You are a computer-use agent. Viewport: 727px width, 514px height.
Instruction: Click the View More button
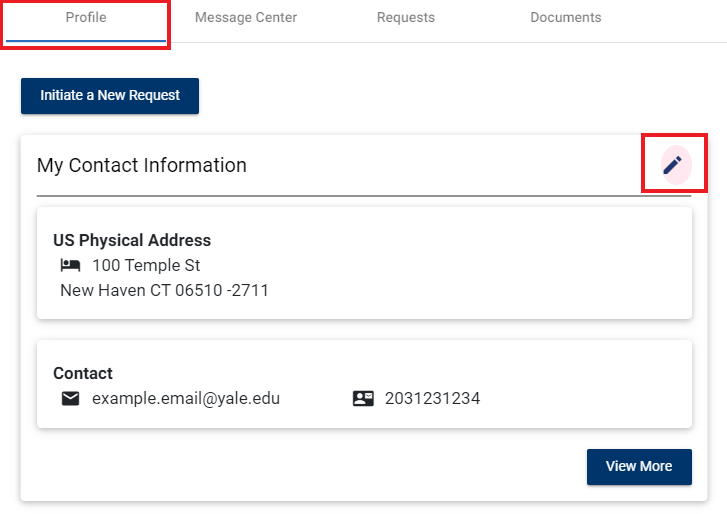tap(639, 466)
